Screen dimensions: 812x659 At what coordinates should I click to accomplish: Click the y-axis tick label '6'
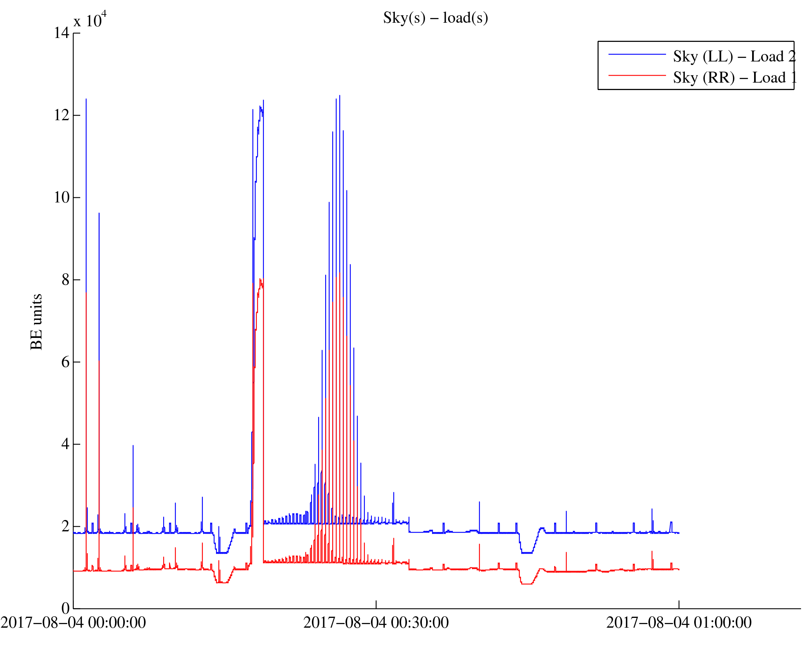[65, 362]
